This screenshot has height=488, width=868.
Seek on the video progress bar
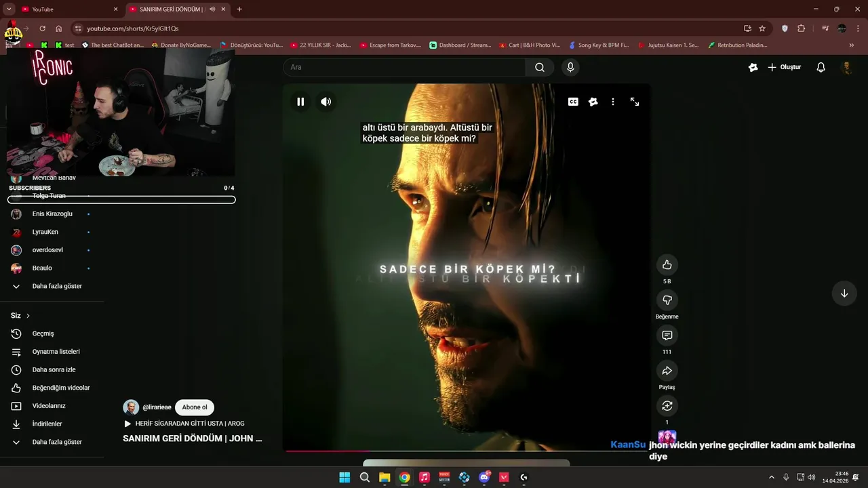coord(467,451)
